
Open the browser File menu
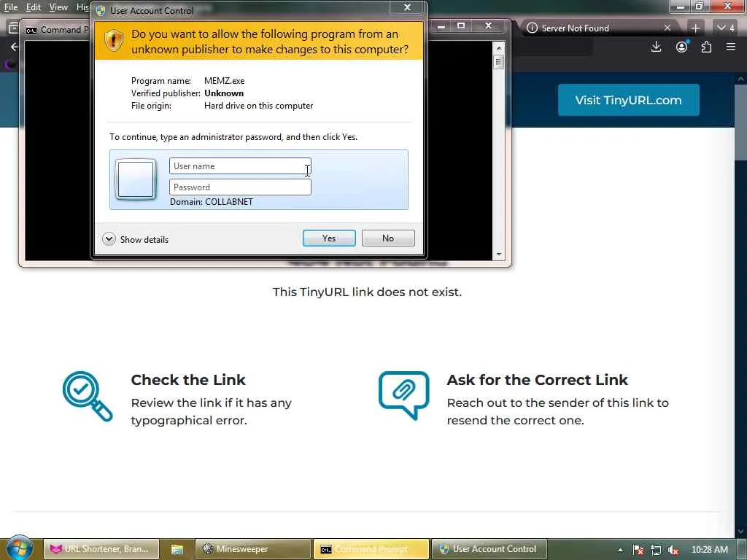click(x=10, y=7)
